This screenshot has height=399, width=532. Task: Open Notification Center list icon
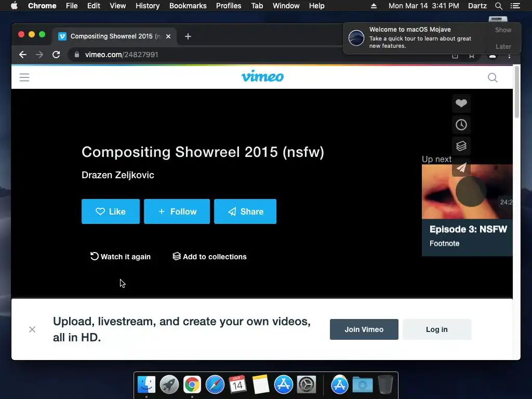point(515,6)
